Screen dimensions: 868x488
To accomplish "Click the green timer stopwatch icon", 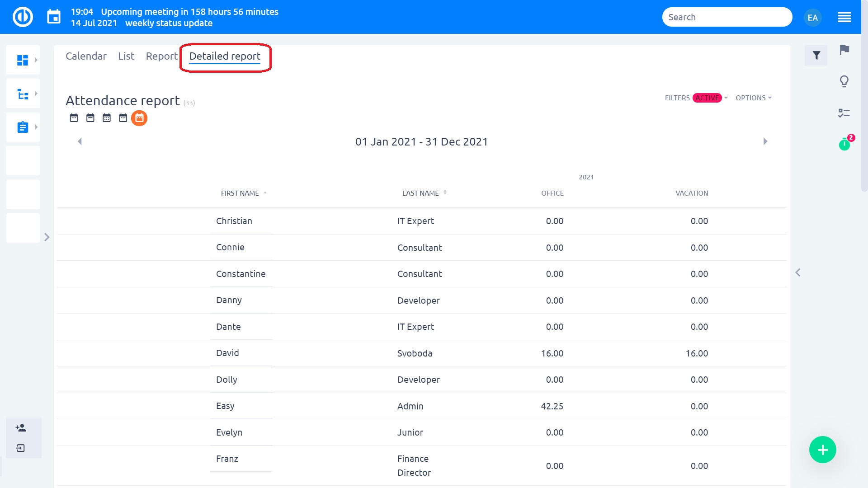I will (844, 145).
